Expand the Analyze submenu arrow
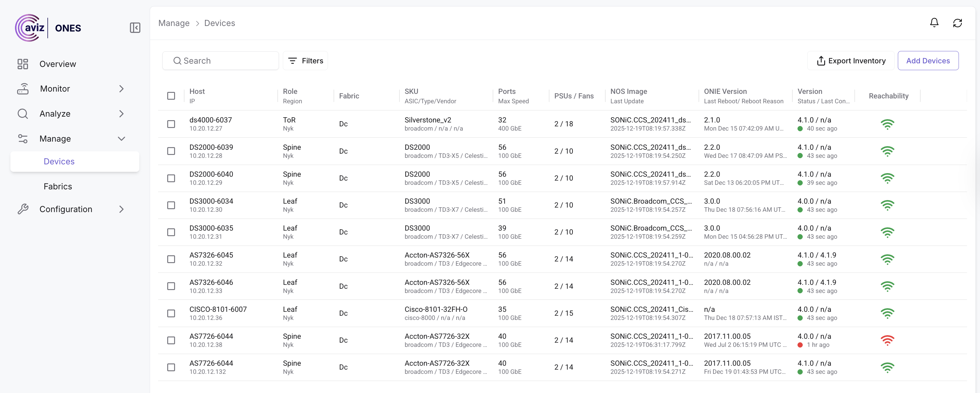 tap(121, 114)
